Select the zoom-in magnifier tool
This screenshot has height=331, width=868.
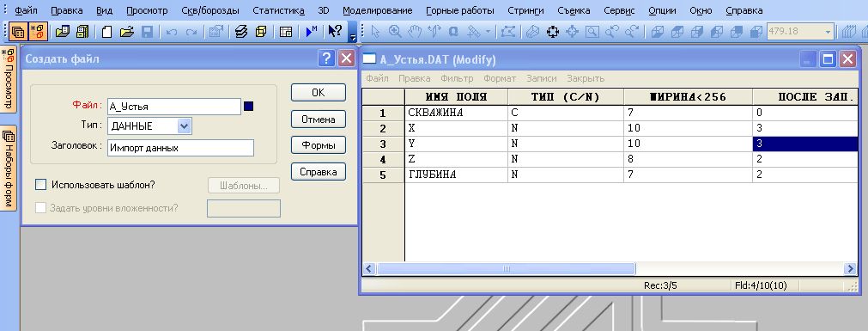(395, 32)
